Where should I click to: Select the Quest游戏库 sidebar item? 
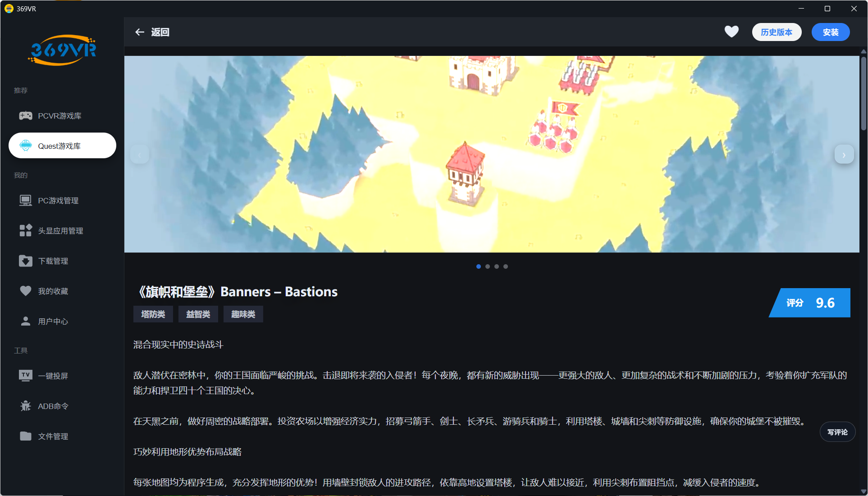pos(59,145)
